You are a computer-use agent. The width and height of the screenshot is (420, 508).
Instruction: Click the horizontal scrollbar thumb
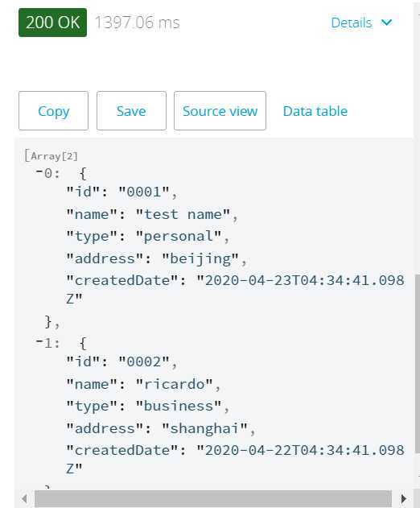[x=213, y=498]
